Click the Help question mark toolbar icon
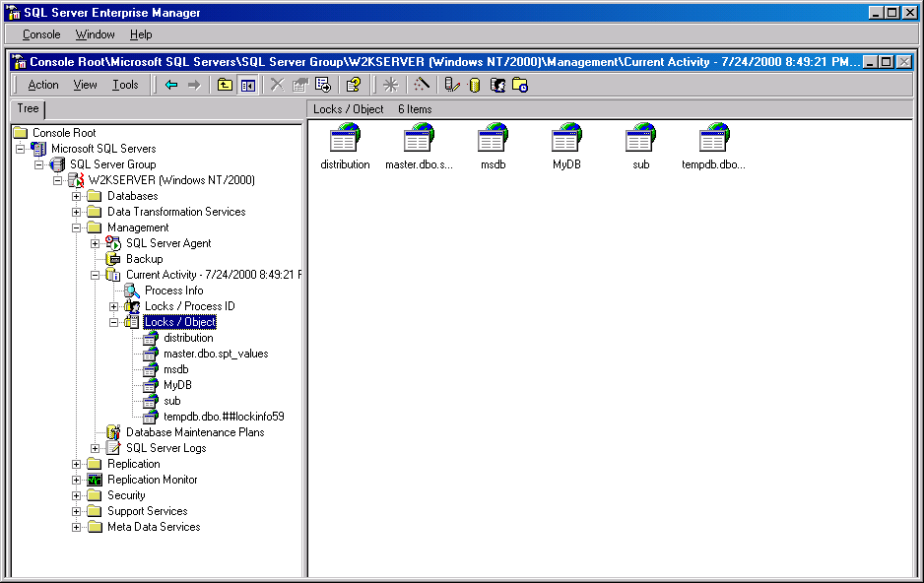This screenshot has height=583, width=924. coord(353,85)
